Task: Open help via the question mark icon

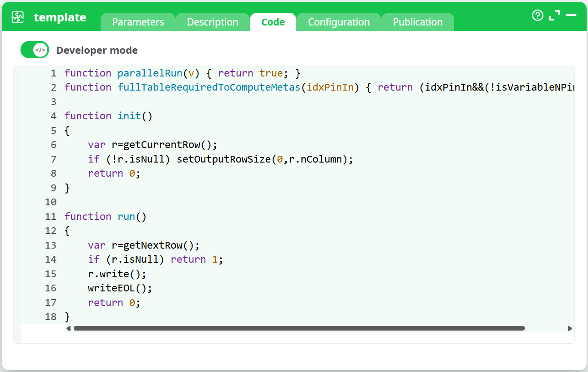Action: (x=537, y=15)
